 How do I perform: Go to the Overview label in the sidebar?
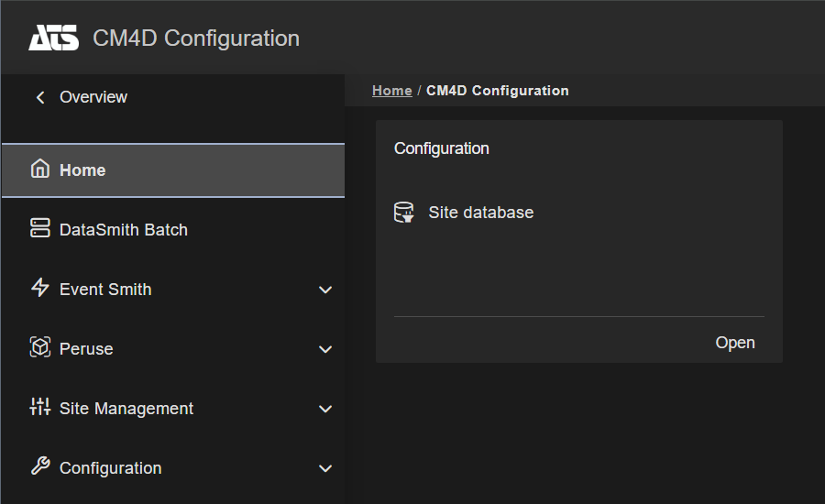click(93, 97)
